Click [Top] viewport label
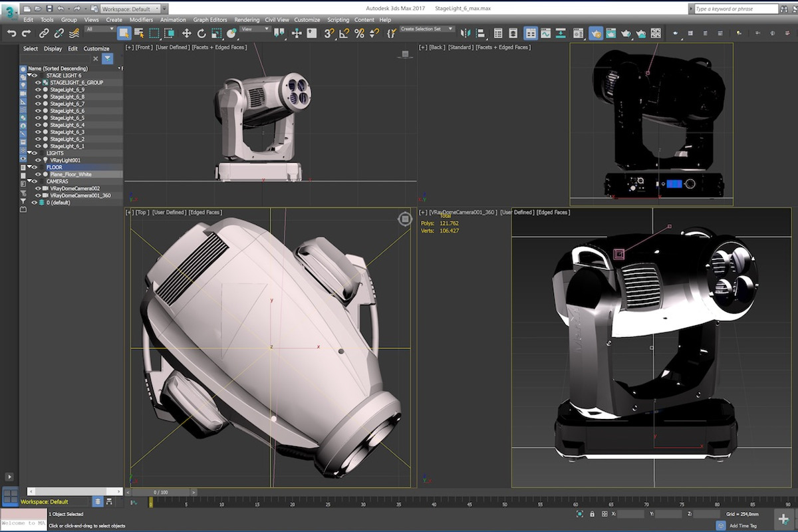 click(x=142, y=212)
